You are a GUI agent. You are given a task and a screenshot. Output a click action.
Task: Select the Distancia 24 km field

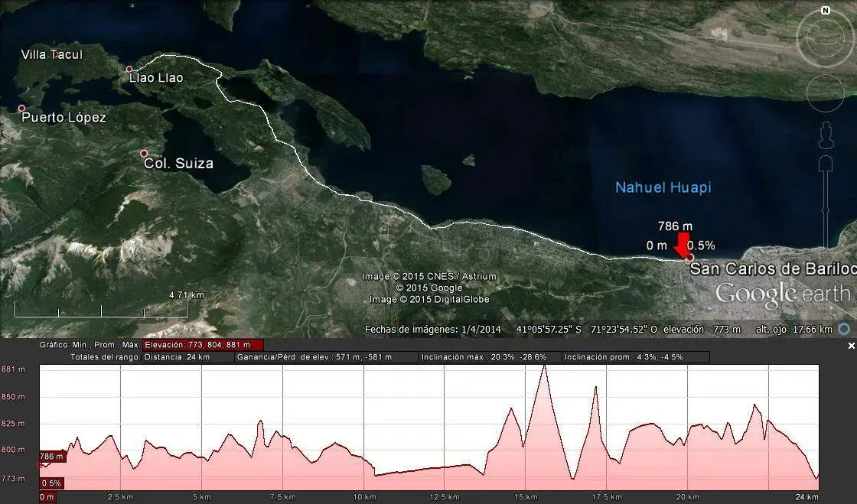click(187, 357)
